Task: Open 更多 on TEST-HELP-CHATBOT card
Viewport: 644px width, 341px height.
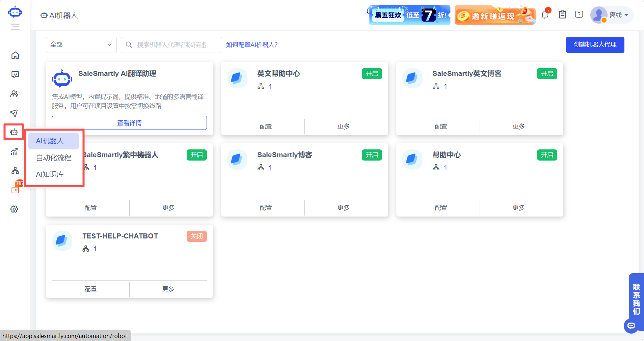Action: (168, 289)
